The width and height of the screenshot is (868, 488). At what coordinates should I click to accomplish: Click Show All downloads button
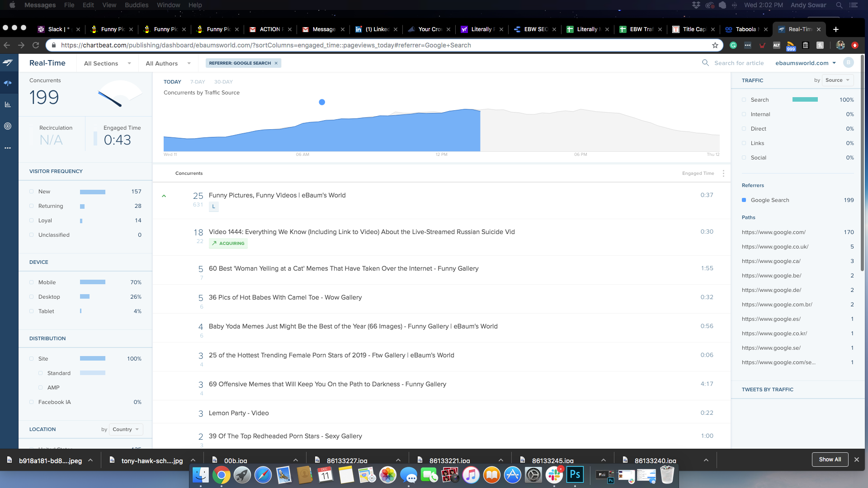tap(830, 460)
